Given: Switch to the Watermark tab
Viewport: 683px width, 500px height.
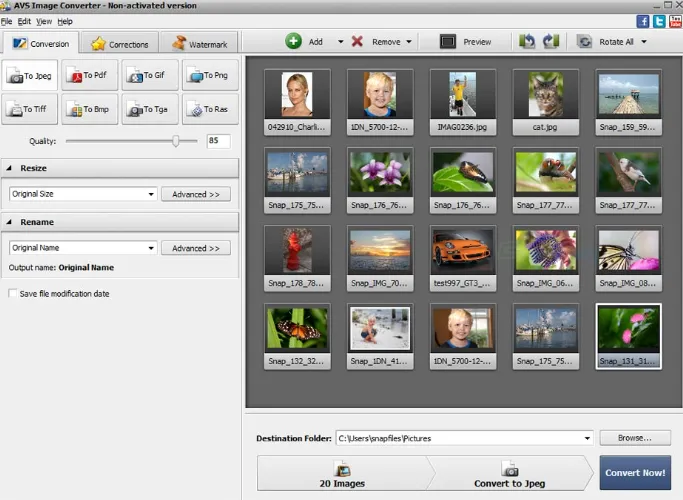Looking at the screenshot, I should (199, 44).
